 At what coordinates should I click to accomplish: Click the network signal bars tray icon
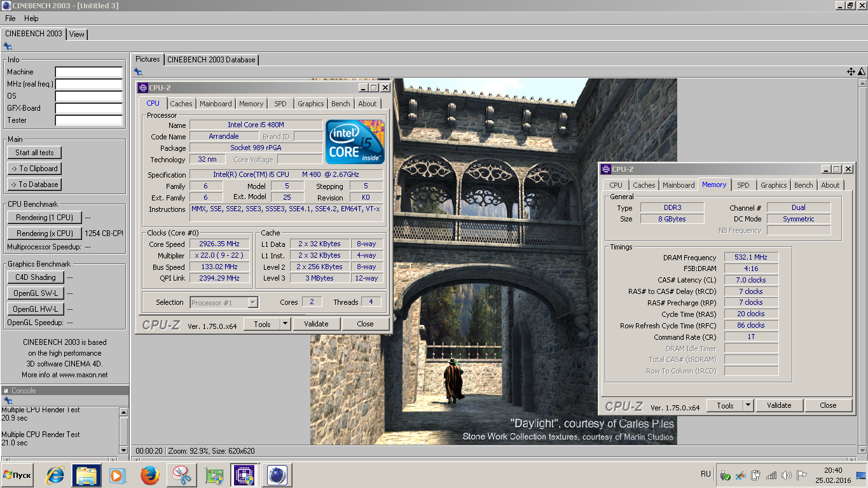pos(771,475)
